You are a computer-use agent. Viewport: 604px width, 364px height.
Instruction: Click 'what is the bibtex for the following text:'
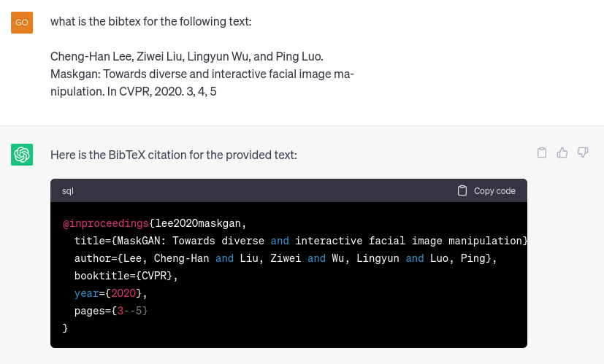151,22
